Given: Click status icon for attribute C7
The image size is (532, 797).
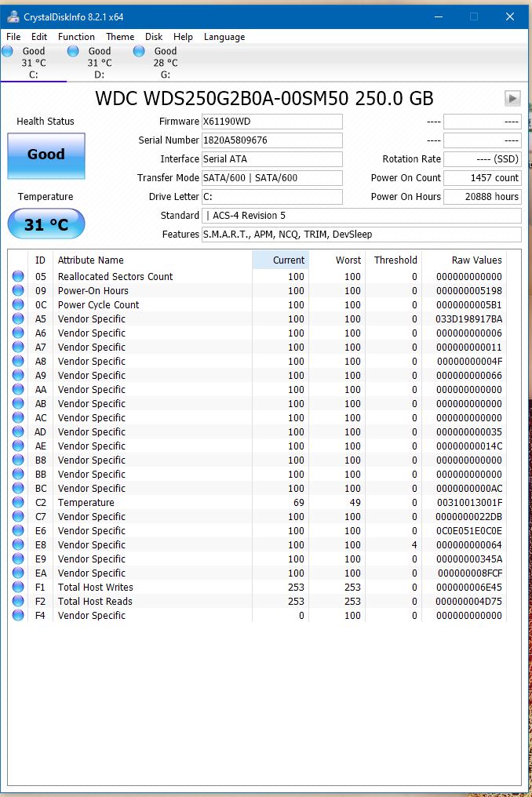Looking at the screenshot, I should (x=18, y=516).
